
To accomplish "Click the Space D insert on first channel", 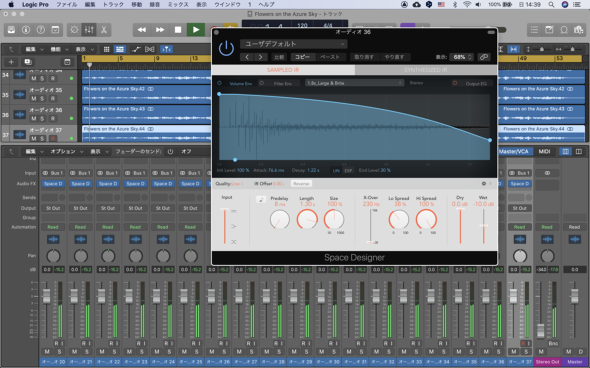I will (x=53, y=184).
